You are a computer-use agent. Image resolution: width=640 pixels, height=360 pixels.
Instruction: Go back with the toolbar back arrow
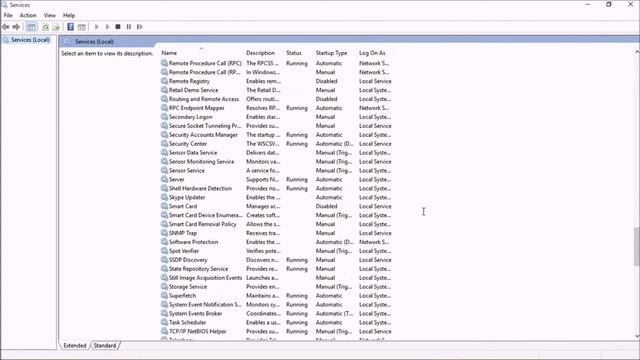point(6,27)
